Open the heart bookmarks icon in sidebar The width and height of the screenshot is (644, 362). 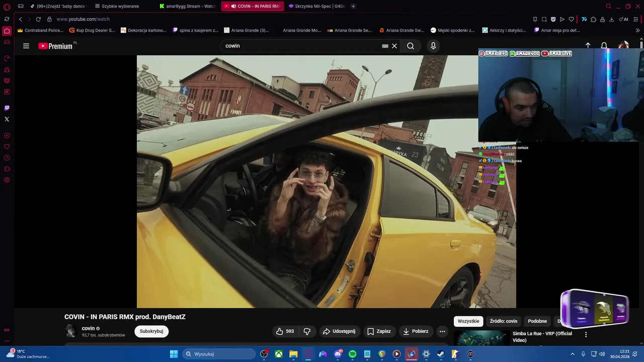[x=7, y=147]
